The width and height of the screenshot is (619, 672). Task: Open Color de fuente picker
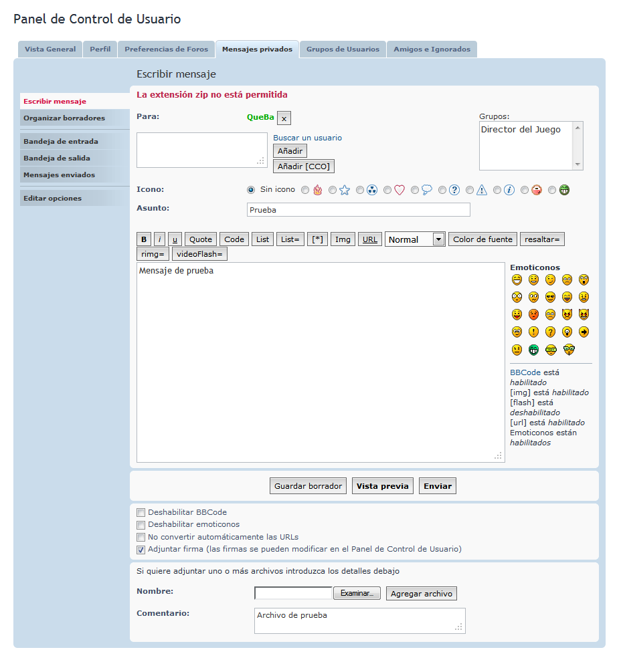(482, 239)
